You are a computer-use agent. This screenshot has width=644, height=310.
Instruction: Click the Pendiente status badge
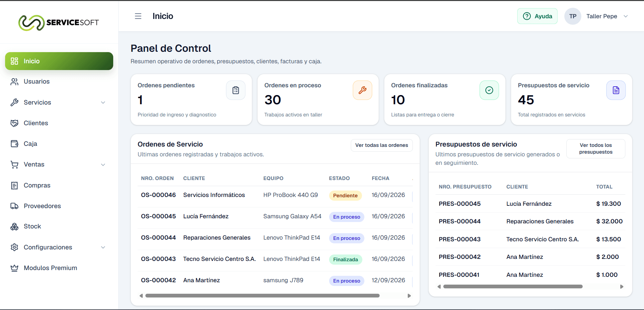click(345, 196)
